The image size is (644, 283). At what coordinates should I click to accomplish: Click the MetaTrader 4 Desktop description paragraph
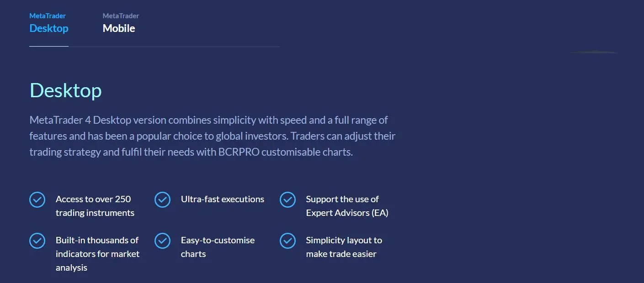[x=213, y=136]
